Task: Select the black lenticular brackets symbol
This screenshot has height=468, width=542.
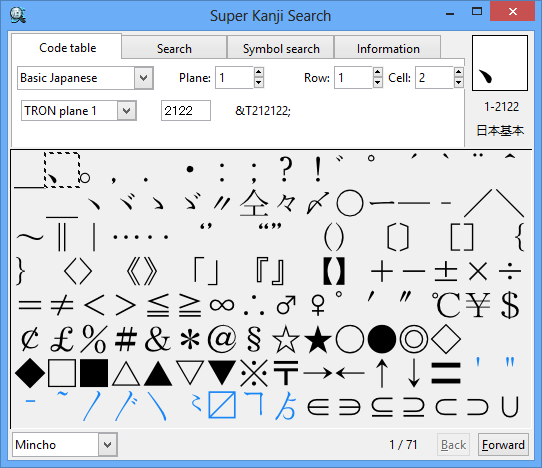Action: 334,271
